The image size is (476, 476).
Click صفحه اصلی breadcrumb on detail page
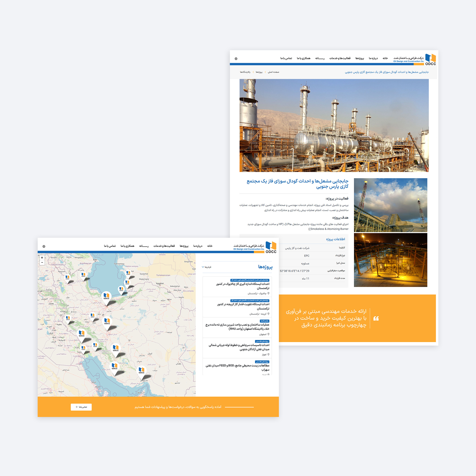[x=273, y=72]
